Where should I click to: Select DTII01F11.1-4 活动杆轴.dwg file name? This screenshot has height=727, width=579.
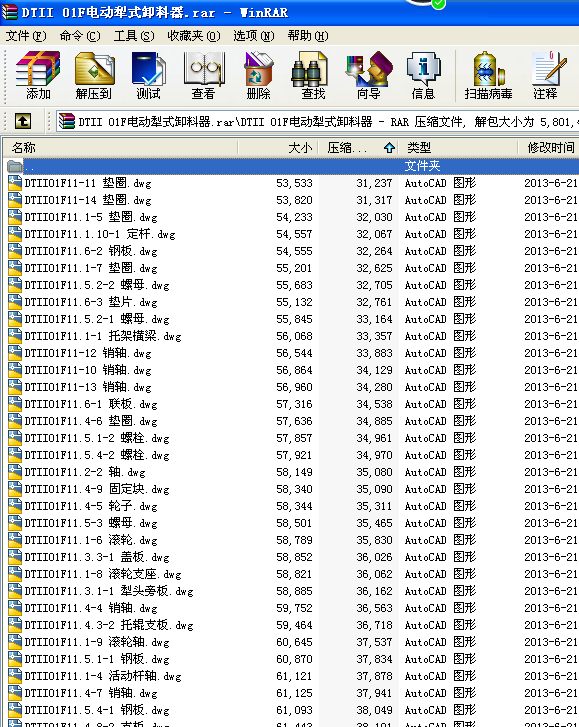coord(103,676)
